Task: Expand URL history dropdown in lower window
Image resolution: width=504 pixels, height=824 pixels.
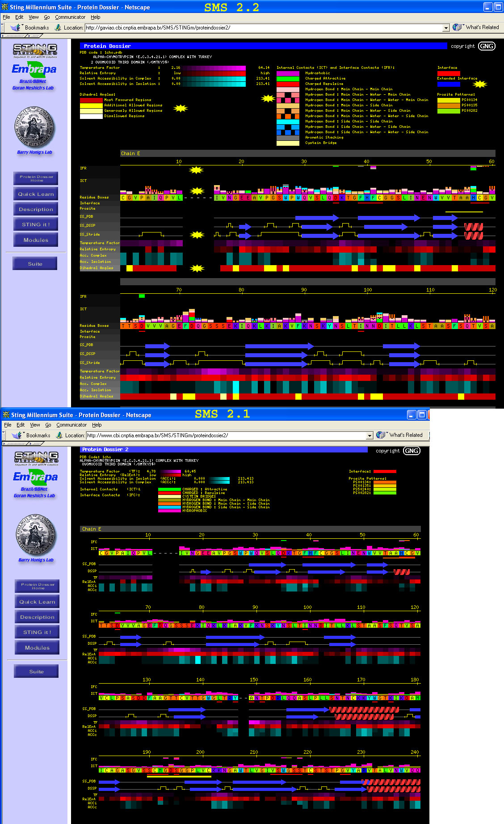Action: (370, 435)
